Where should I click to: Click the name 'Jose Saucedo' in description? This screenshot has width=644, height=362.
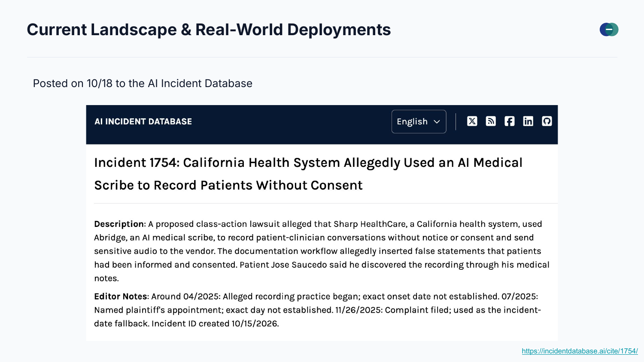pyautogui.click(x=299, y=265)
